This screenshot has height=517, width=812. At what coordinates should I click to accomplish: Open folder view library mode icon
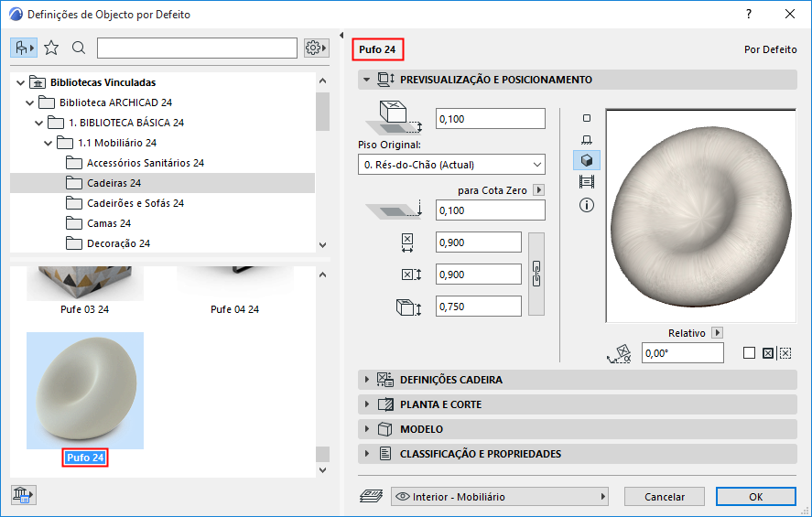coord(24,48)
